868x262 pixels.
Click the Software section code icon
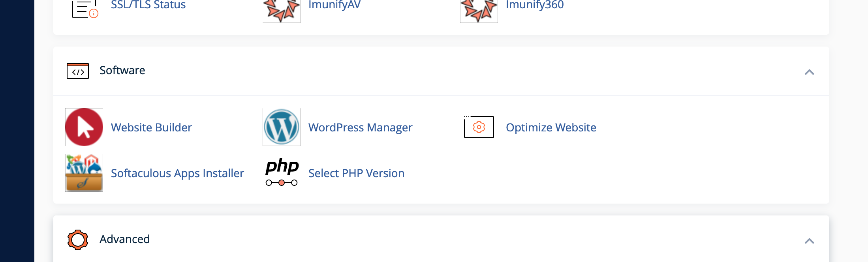tap(78, 71)
